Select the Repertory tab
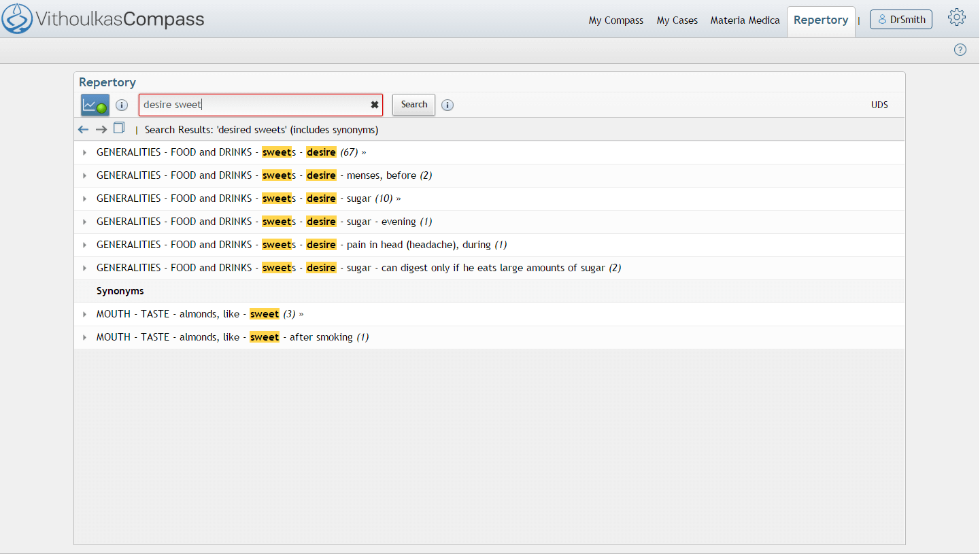980x554 pixels. click(821, 20)
